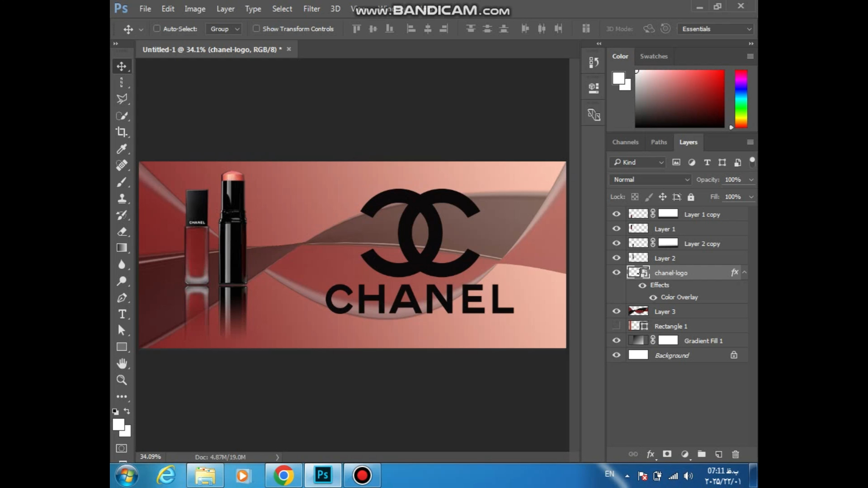
Task: Open the Group auto-select dropdown
Action: [224, 29]
